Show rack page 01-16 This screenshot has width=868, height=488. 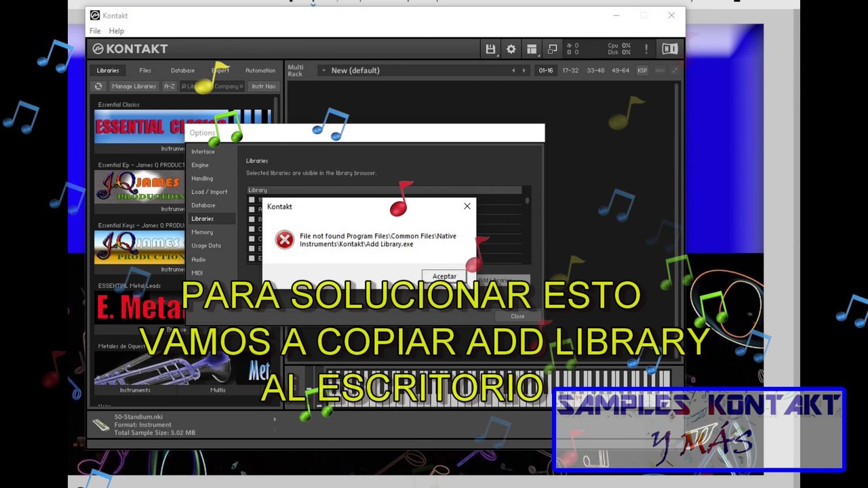[x=546, y=70]
